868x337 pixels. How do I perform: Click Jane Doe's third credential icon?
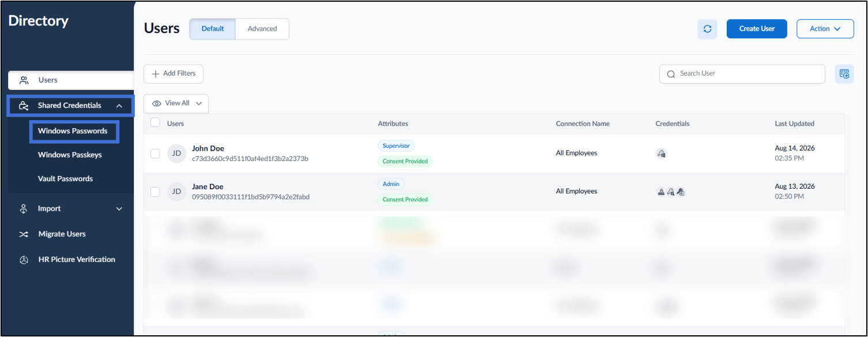681,192
